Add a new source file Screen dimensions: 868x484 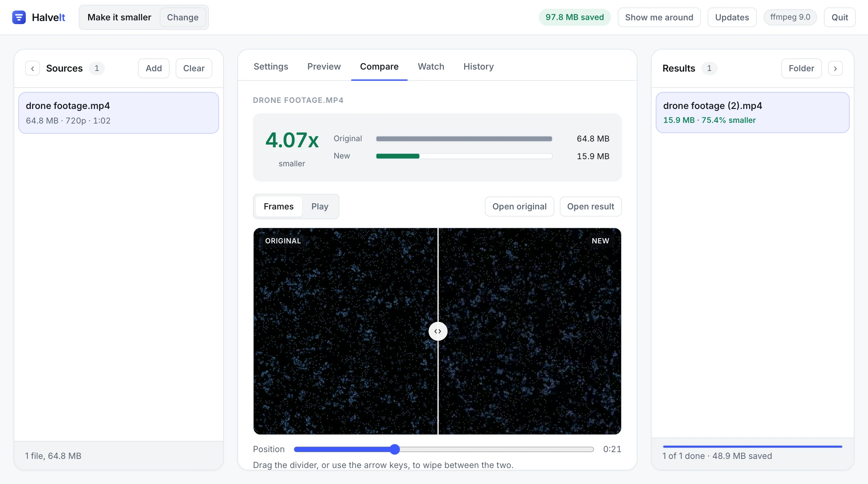[x=154, y=68]
